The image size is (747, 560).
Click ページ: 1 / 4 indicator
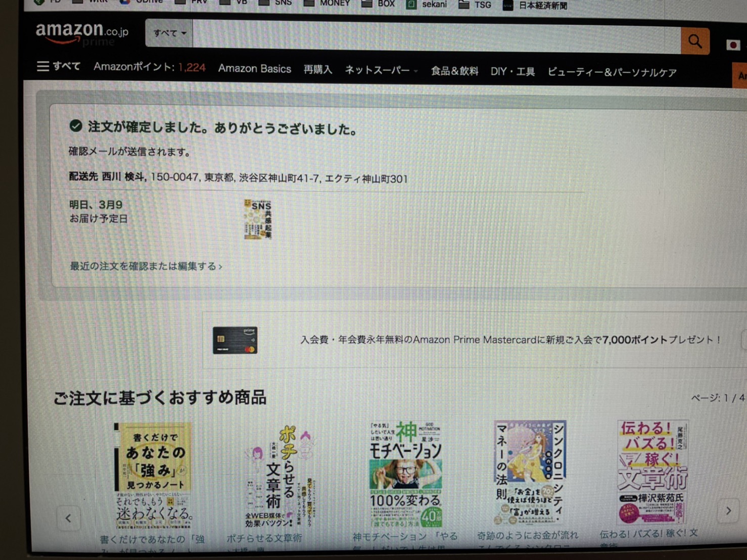tap(718, 398)
